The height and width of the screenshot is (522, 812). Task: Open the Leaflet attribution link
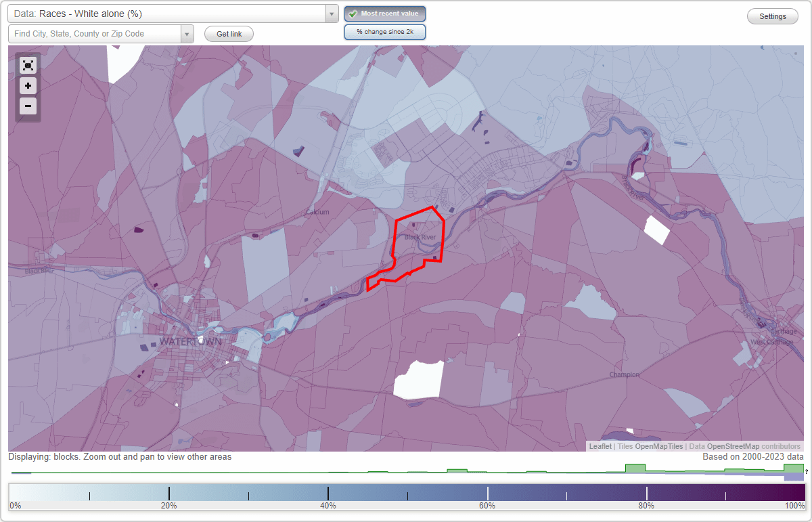(x=600, y=446)
